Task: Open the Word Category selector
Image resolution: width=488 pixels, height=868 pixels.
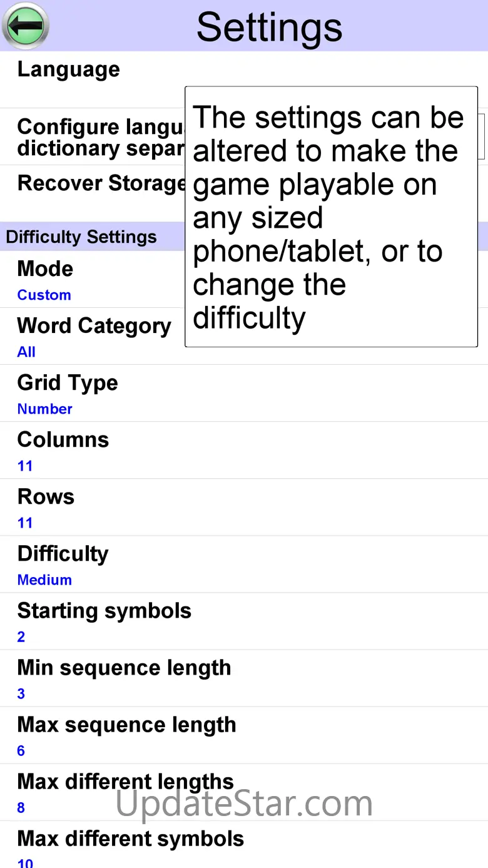Action: (94, 336)
